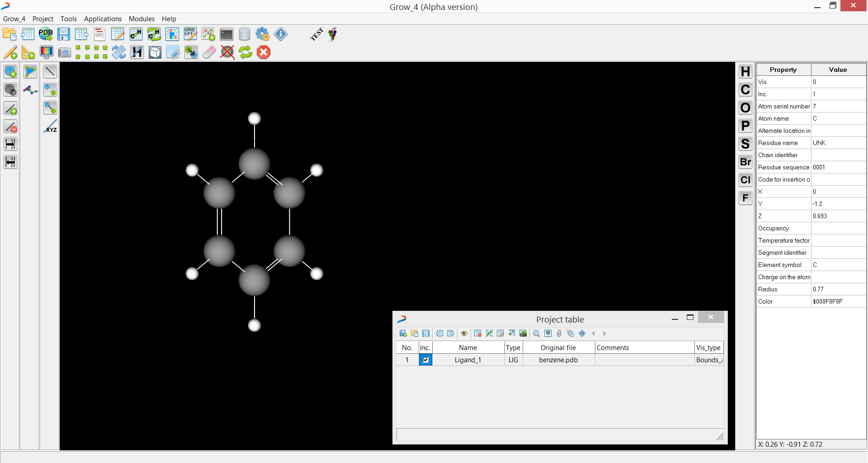Select the add bond tool
The width and height of the screenshot is (868, 463).
pos(10,108)
